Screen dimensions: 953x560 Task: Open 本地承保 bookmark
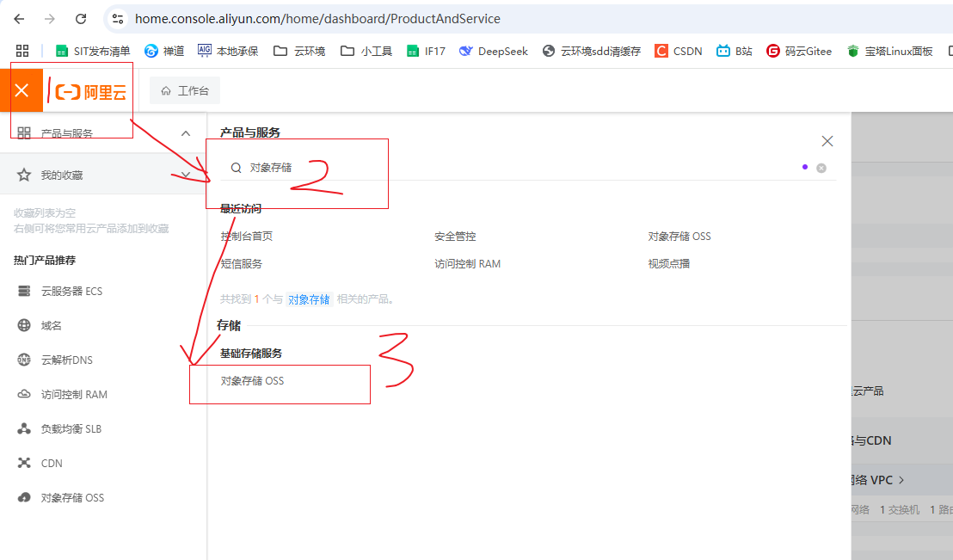click(228, 51)
